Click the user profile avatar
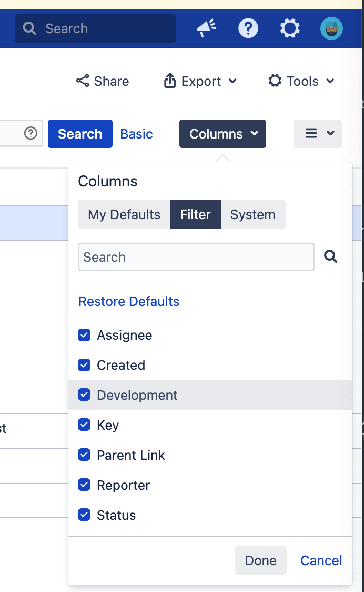364x592 pixels. (x=331, y=28)
